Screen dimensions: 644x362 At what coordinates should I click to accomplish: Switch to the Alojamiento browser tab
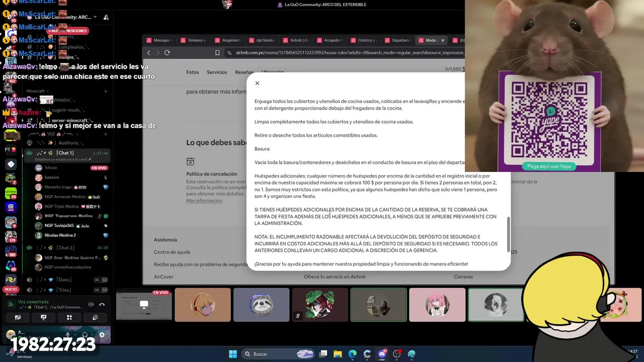coord(227,40)
